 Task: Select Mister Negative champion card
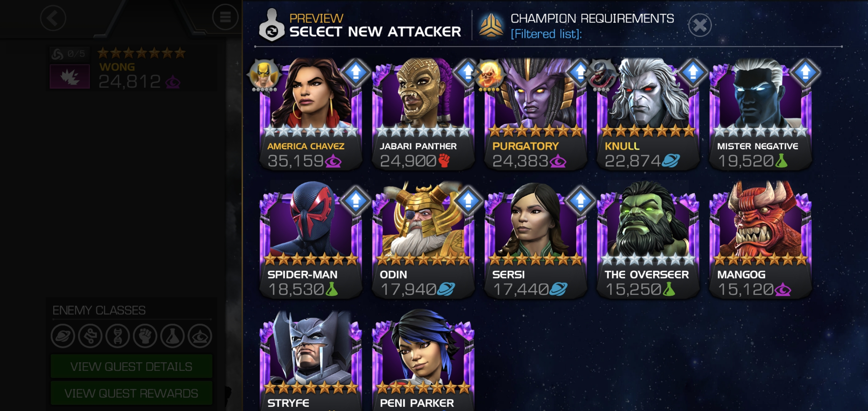760,113
